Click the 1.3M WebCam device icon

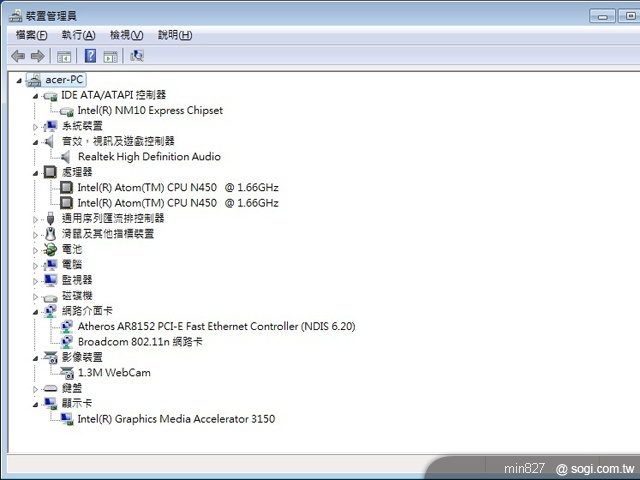(67, 373)
